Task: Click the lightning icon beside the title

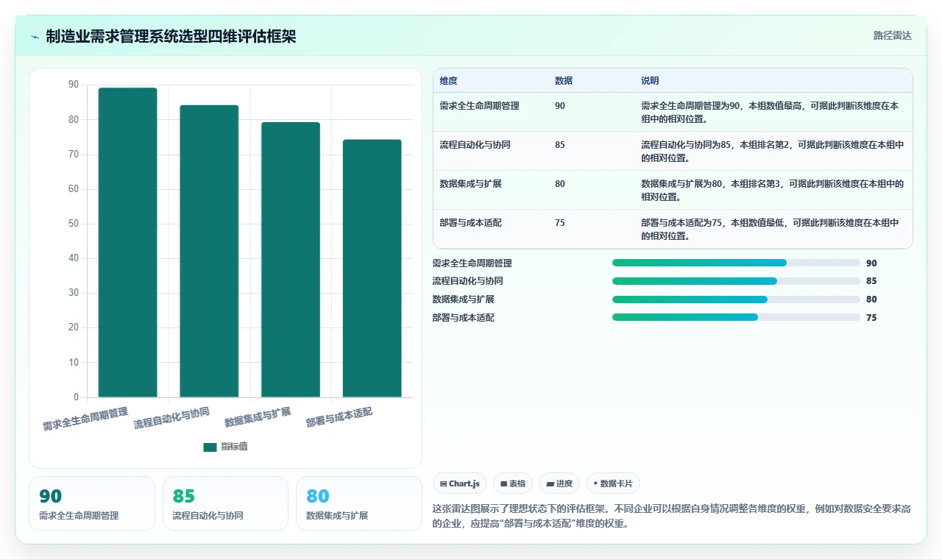Action: click(35, 37)
